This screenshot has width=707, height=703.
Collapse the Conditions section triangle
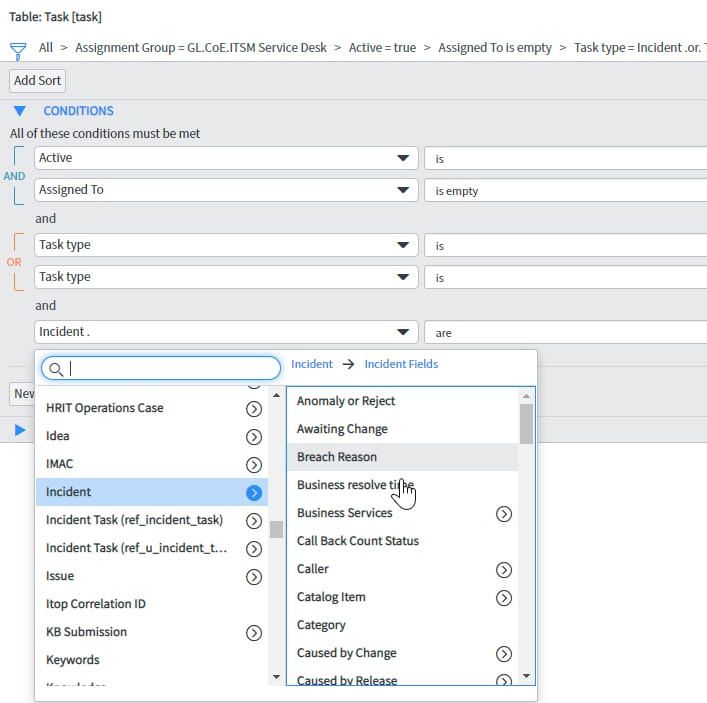19,111
